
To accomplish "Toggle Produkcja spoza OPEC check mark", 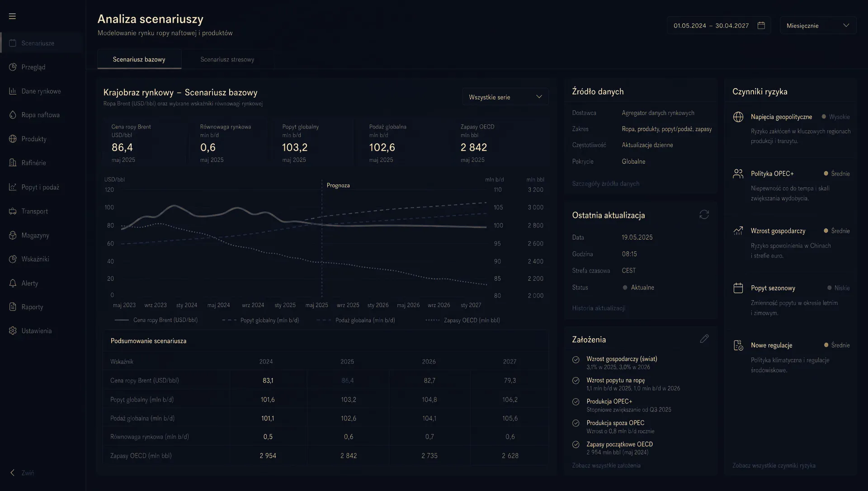I will point(576,423).
